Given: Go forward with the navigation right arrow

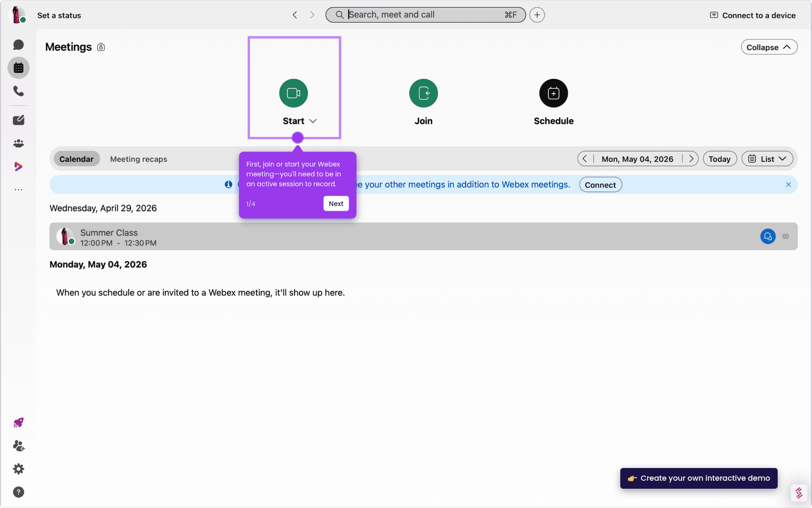Looking at the screenshot, I should click(x=312, y=15).
